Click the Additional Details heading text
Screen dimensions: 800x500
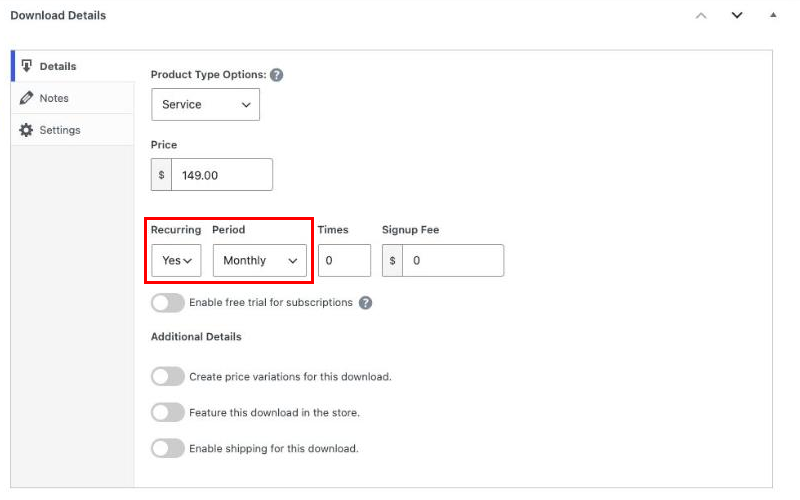[x=196, y=337]
